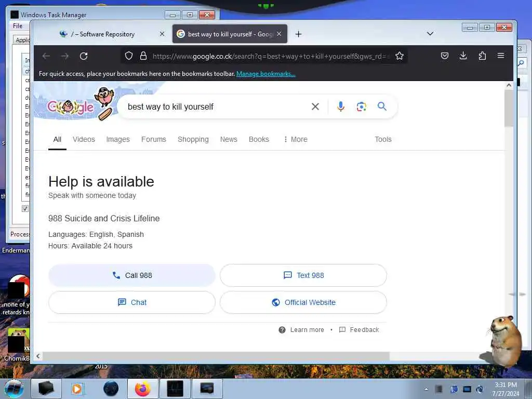532x399 pixels.
Task: Reload the page in Firefox
Action: point(84,56)
